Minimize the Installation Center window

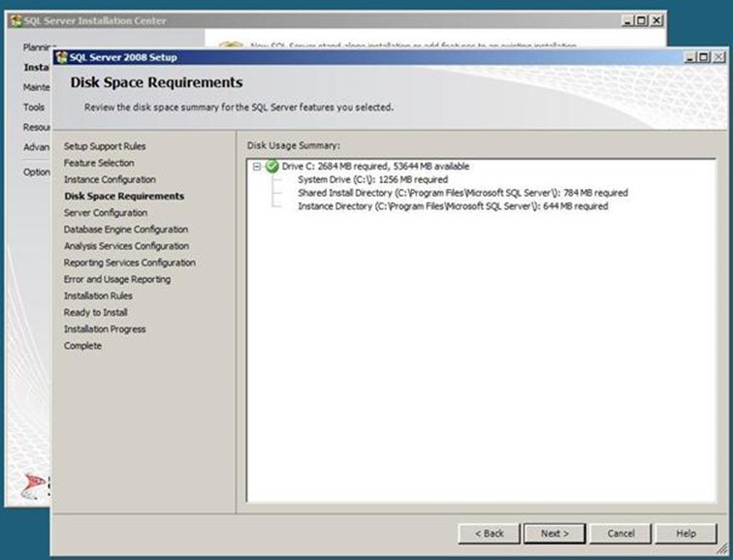627,20
